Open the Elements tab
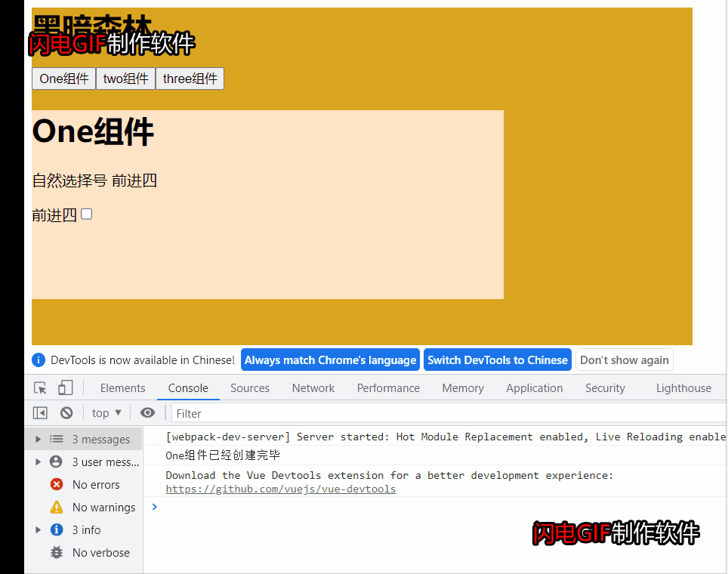Viewport: 728px width, 574px height. click(122, 387)
